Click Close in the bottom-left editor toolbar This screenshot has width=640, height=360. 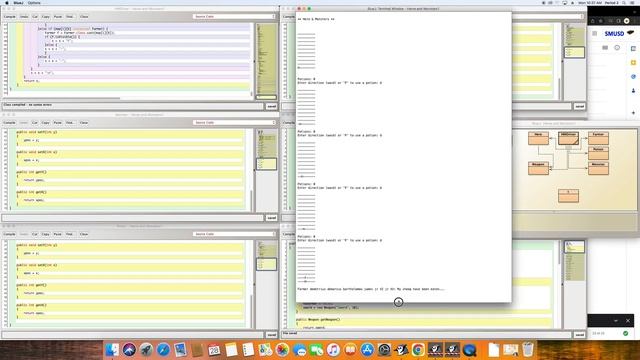[x=84, y=234]
